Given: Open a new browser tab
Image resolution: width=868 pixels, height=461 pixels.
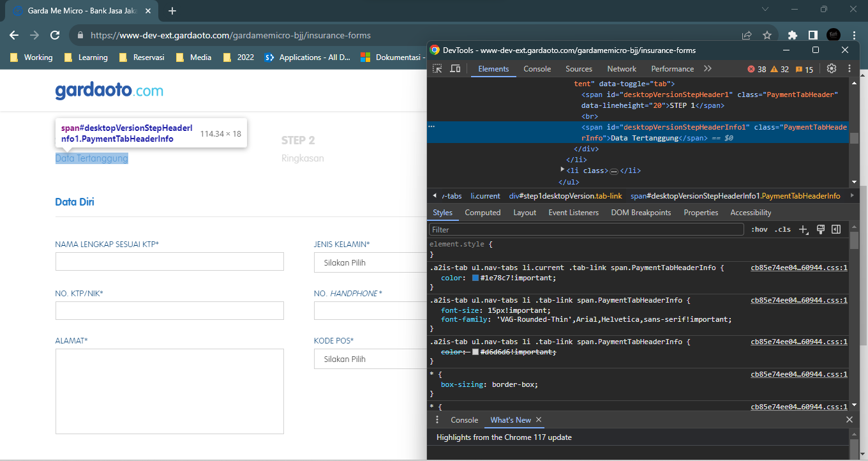Looking at the screenshot, I should click(x=172, y=11).
